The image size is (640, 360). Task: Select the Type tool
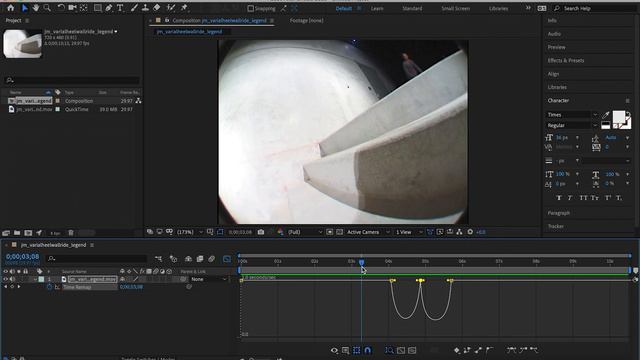pyautogui.click(x=120, y=8)
